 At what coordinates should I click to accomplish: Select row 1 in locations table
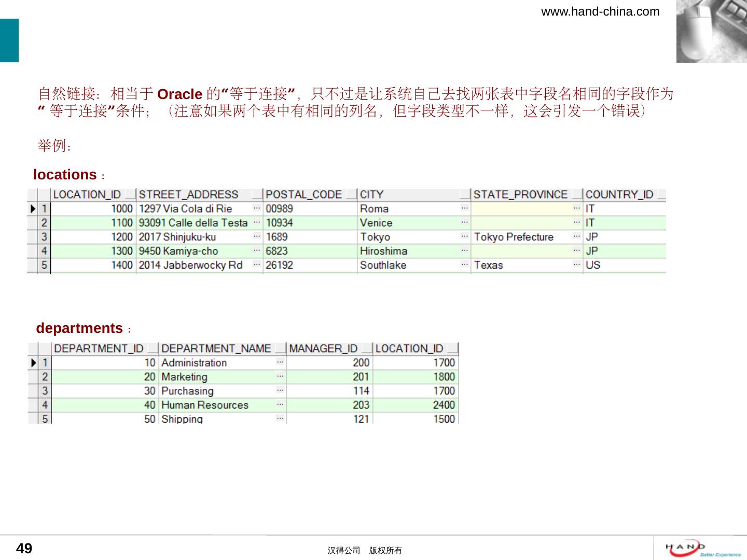[x=44, y=208]
